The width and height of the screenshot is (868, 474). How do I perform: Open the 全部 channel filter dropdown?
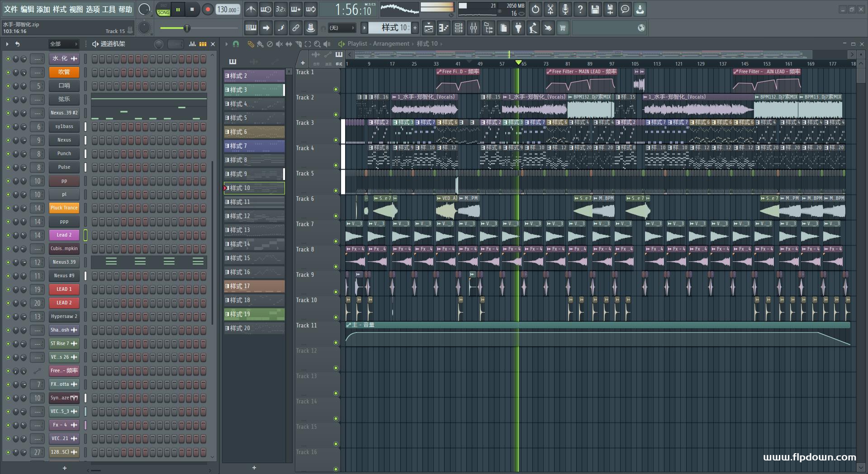64,44
